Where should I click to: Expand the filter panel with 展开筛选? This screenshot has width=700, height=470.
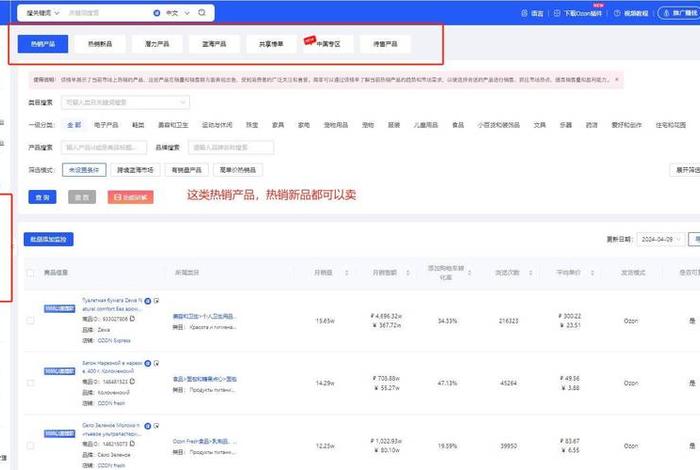(x=686, y=170)
